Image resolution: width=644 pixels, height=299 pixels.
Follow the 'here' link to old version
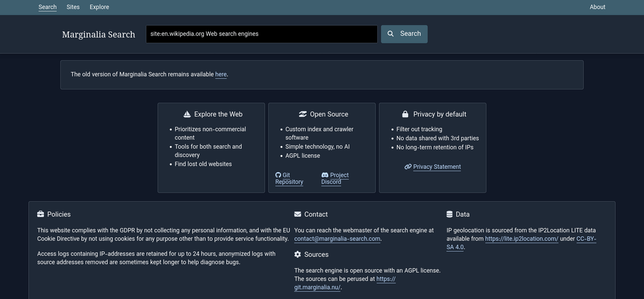(x=221, y=74)
